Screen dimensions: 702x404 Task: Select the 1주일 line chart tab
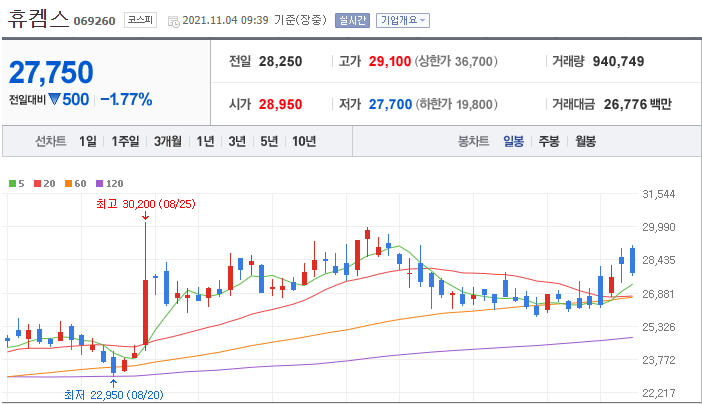pyautogui.click(x=125, y=142)
